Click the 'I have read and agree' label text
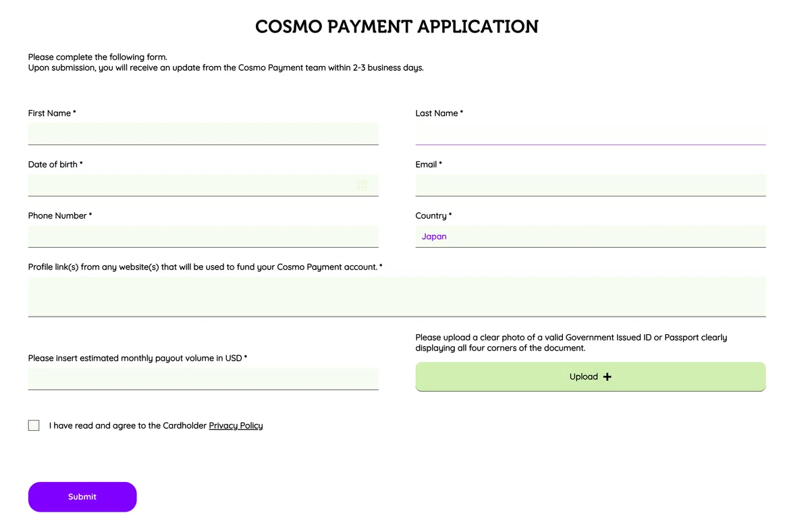 [x=128, y=425]
